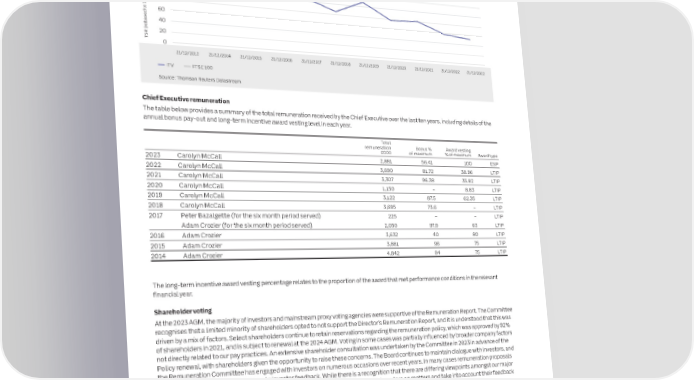This screenshot has width=694, height=380.
Task: Click the 60 value on chart y-axis
Action: click(x=161, y=9)
